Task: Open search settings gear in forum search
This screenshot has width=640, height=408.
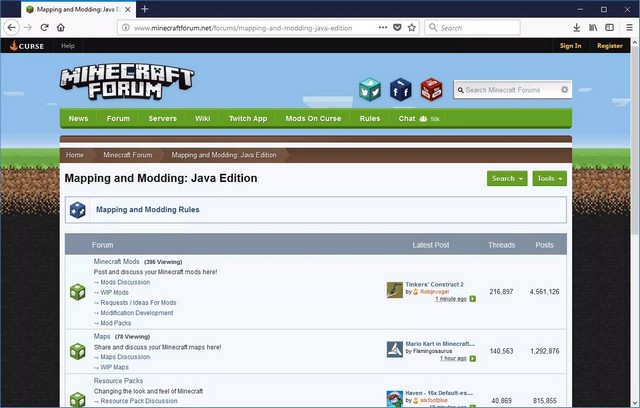Action: pos(564,90)
